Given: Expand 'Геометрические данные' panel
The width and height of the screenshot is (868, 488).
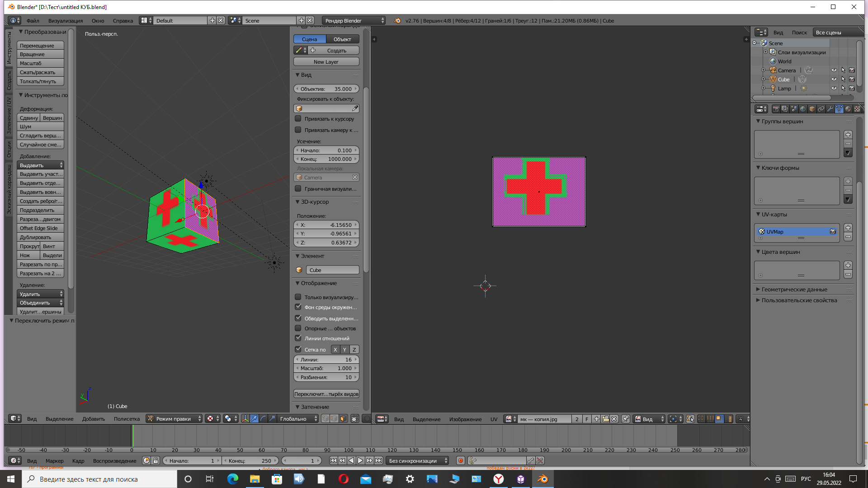Looking at the screenshot, I should [x=794, y=289].
